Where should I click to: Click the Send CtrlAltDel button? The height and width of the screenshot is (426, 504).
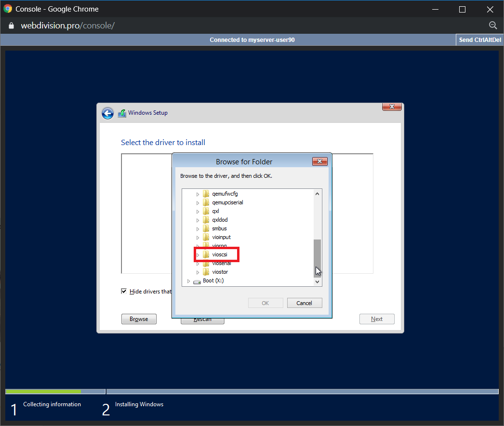(479, 40)
